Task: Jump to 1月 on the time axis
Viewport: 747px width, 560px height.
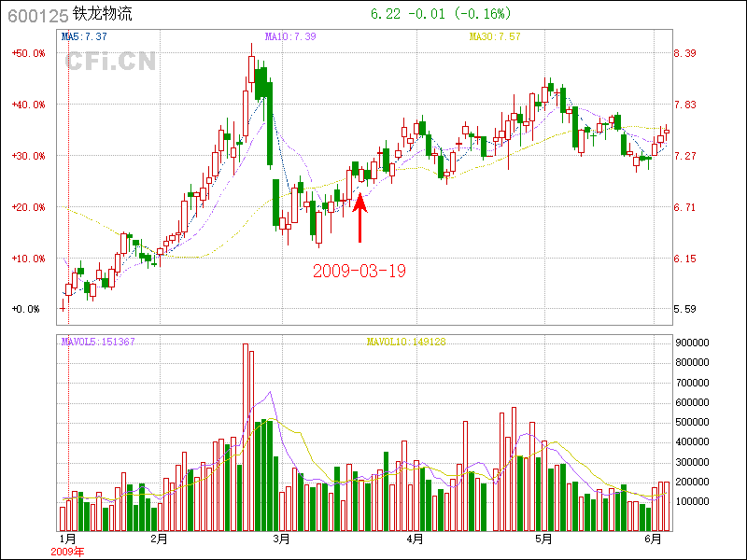Action: (x=67, y=539)
